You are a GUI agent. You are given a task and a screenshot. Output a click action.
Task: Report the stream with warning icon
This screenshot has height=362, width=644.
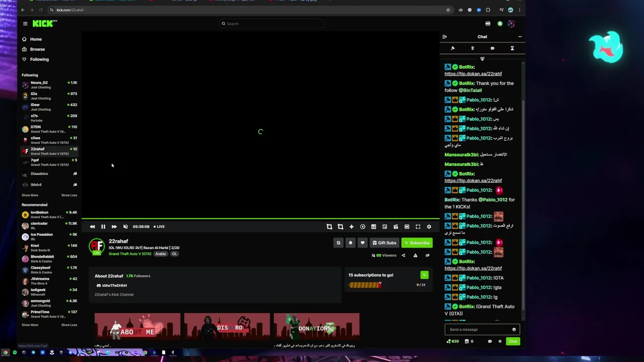415,255
